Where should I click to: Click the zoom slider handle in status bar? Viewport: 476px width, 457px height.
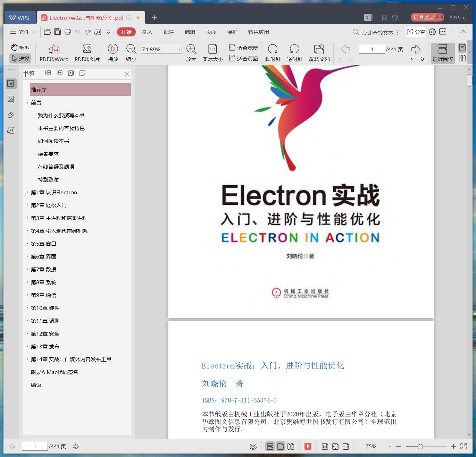(420, 447)
